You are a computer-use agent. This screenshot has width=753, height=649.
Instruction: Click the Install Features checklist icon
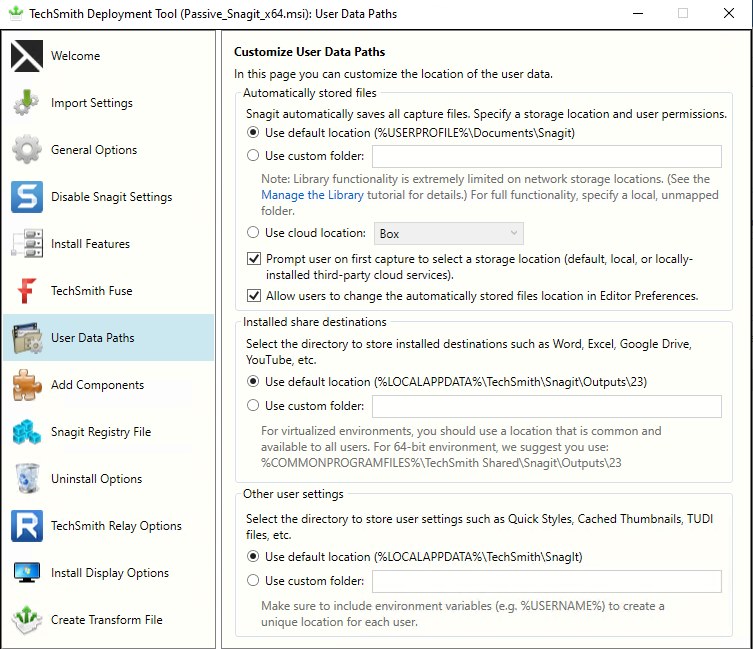(x=27, y=244)
